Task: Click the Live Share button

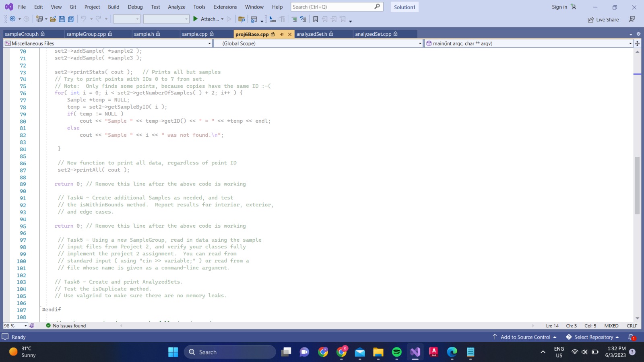Action: click(603, 19)
